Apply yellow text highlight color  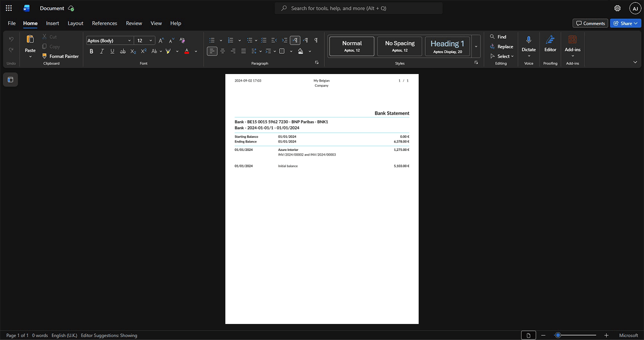[x=168, y=51]
